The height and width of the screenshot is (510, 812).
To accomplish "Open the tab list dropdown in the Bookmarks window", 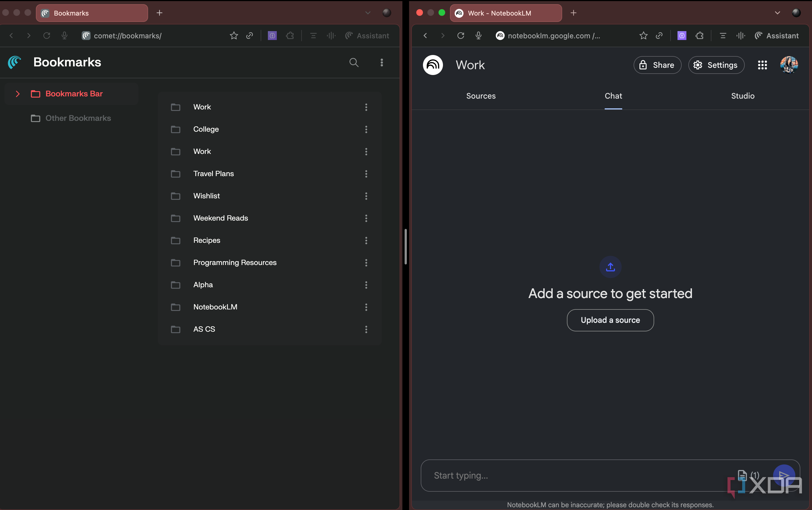I will (x=368, y=13).
